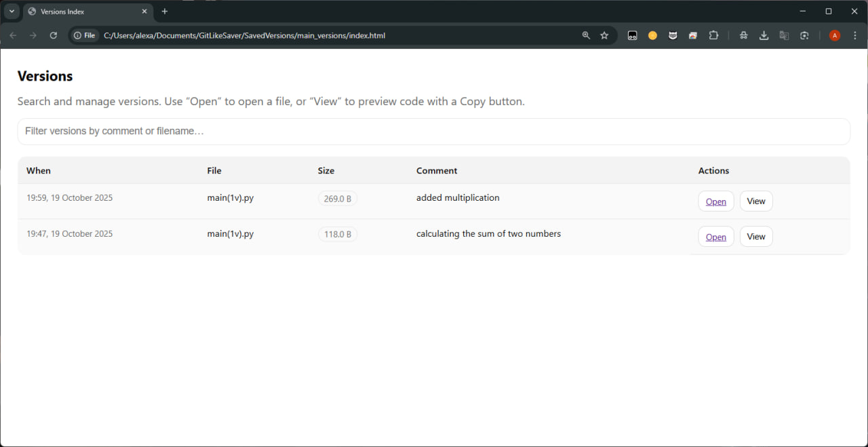Screen dimensions: 868x447
Task: Click the File site info chip
Action: click(85, 35)
